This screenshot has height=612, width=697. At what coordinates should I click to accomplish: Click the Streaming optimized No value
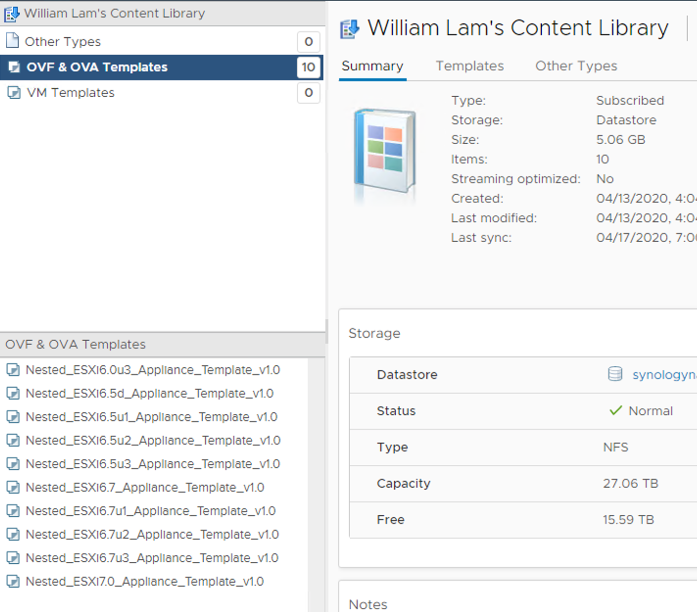(x=605, y=179)
